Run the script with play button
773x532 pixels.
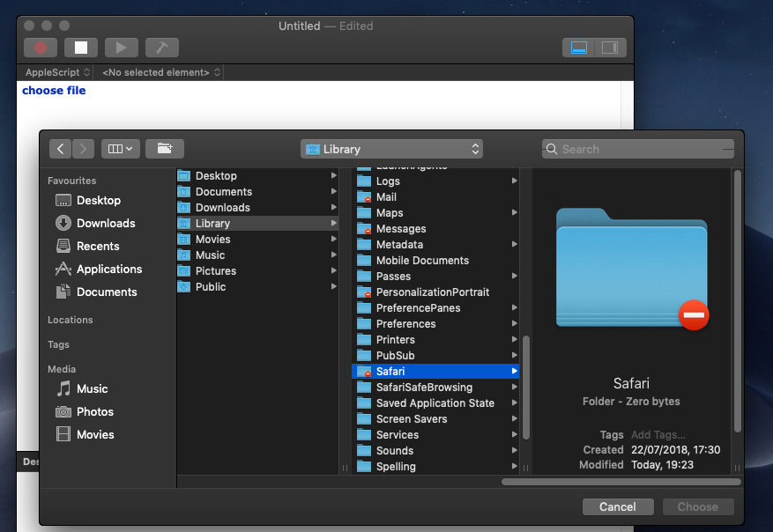click(122, 48)
